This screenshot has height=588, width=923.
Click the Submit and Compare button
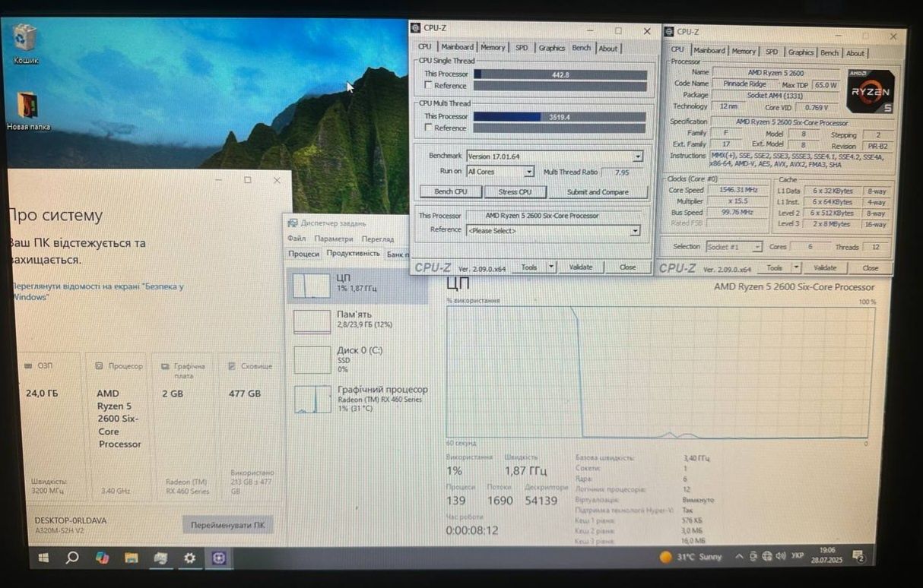point(598,192)
